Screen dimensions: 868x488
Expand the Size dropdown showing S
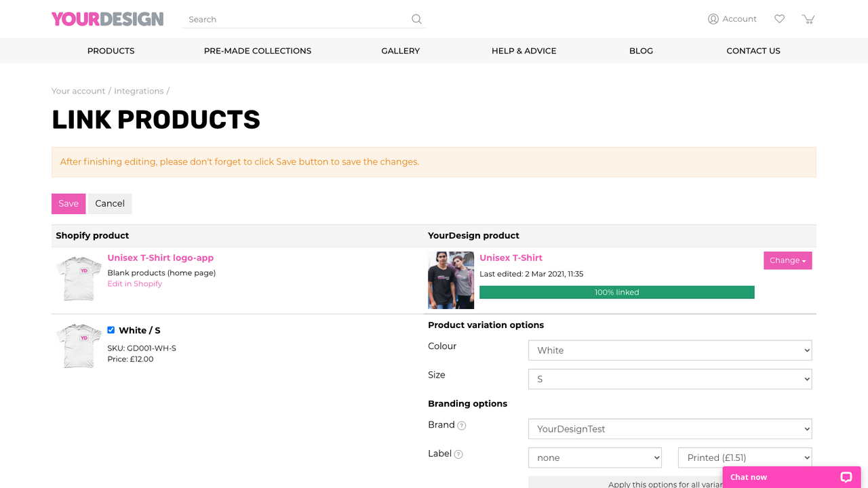[x=669, y=379]
